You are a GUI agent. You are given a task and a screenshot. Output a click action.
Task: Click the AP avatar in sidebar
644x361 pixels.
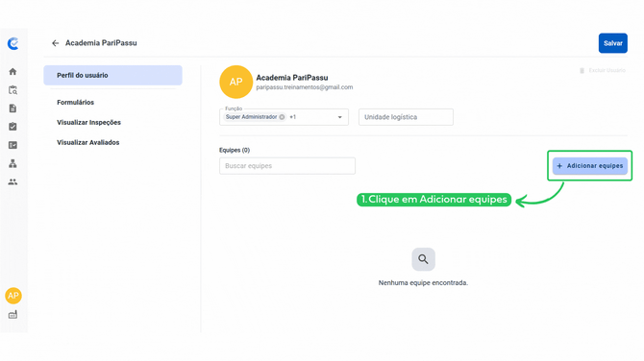[13, 296]
